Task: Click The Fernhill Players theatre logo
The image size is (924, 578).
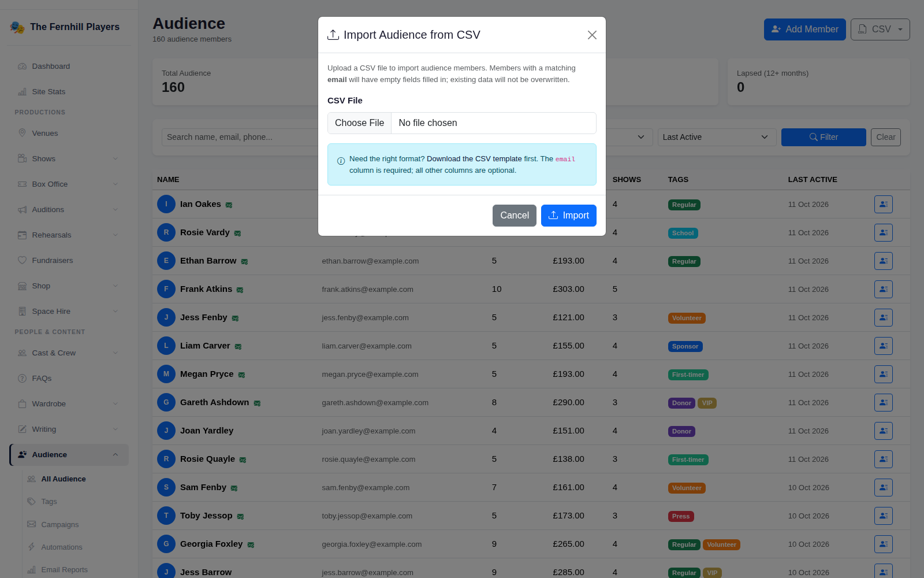Action: [17, 27]
